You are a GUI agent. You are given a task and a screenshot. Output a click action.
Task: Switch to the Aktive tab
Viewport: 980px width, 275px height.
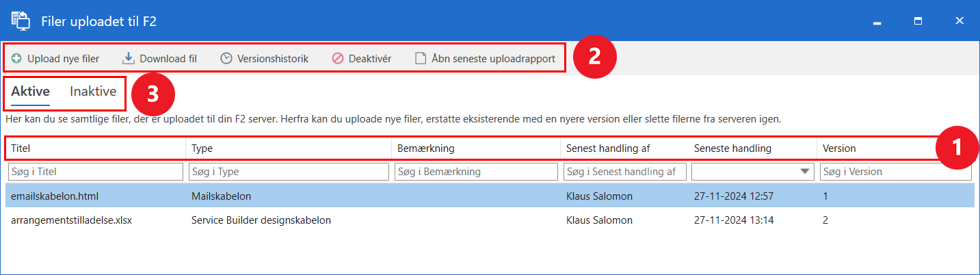[x=31, y=92]
